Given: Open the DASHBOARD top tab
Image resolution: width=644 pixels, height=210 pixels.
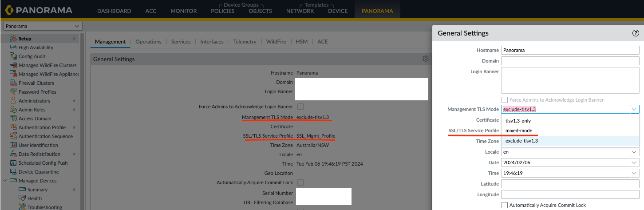Looking at the screenshot, I should click(114, 11).
